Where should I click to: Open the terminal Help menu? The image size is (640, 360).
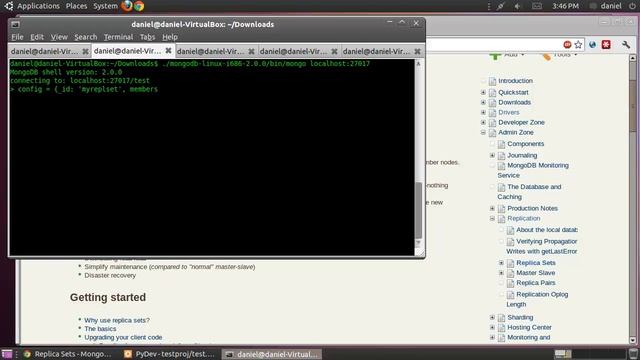tap(170, 37)
